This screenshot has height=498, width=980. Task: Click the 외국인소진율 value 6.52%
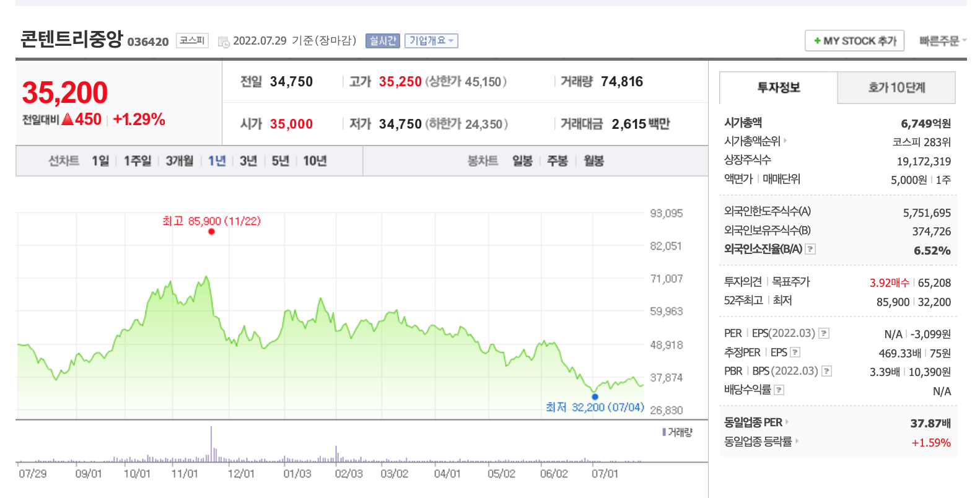coord(932,251)
